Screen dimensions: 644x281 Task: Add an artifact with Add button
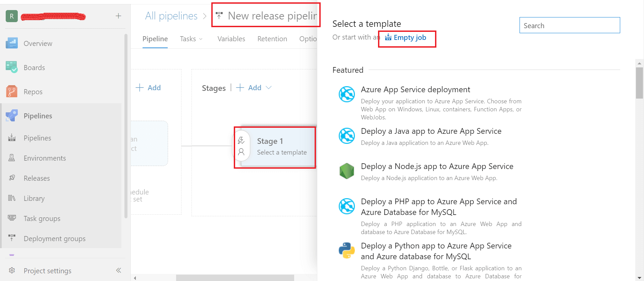click(x=148, y=88)
